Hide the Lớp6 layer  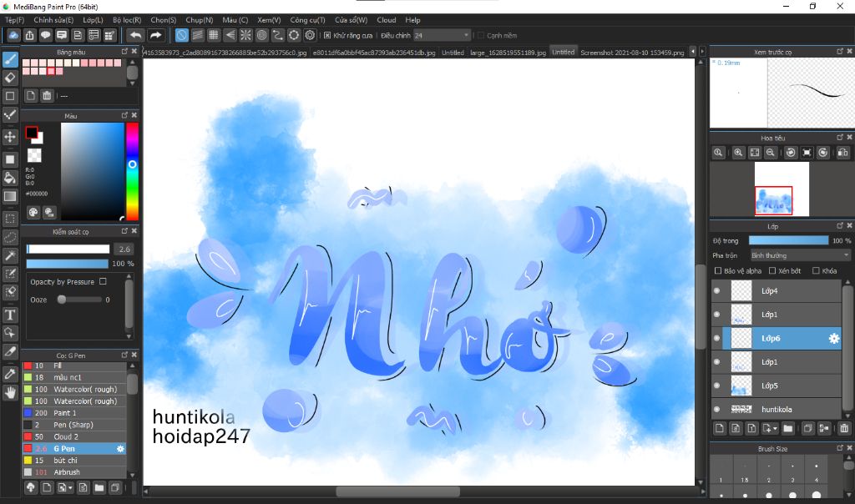(x=716, y=338)
